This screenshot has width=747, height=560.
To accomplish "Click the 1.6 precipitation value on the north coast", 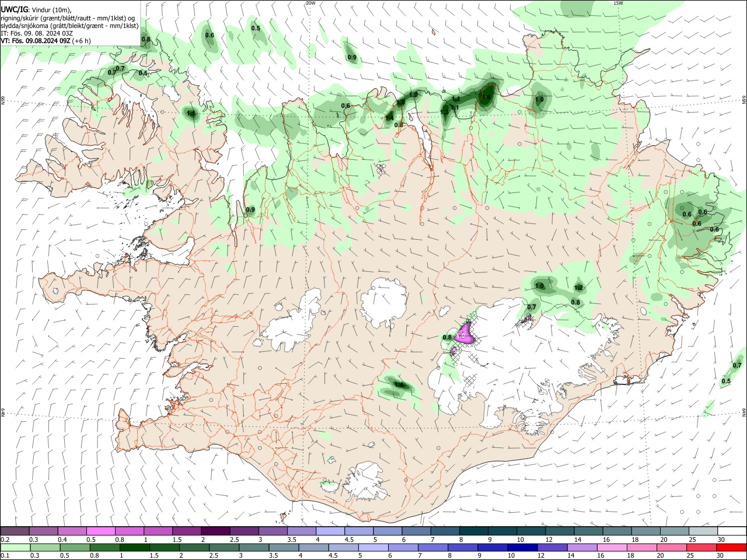I will point(486,97).
